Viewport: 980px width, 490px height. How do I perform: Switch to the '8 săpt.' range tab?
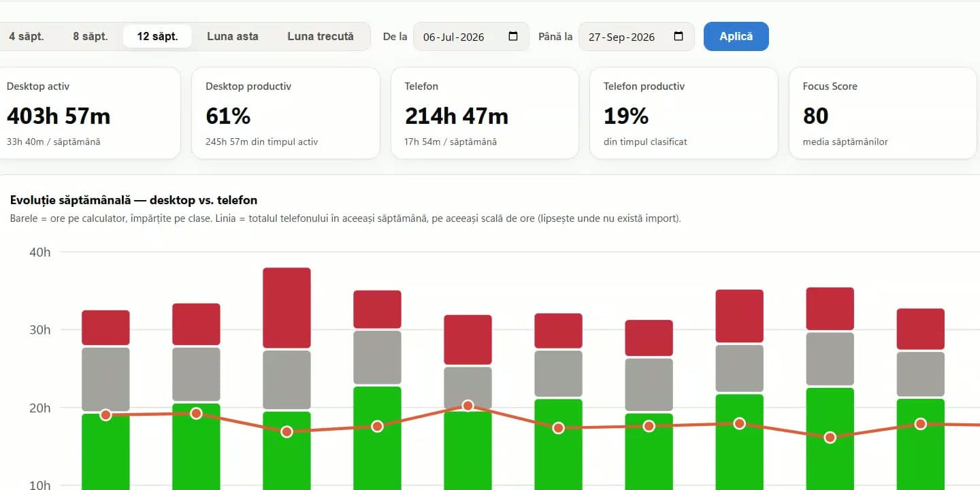point(91,37)
